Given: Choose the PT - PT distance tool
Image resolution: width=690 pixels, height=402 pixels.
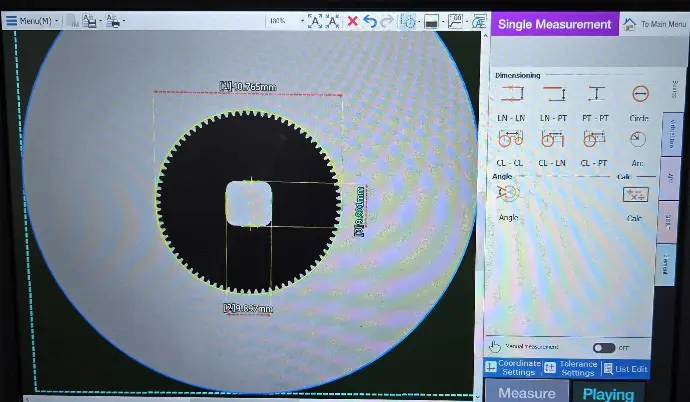Looking at the screenshot, I should coord(596,95).
